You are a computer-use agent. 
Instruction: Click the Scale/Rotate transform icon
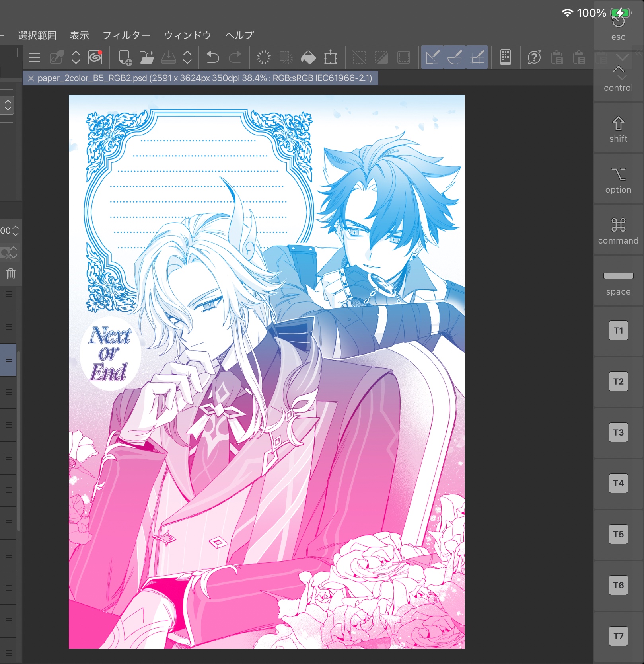(330, 58)
